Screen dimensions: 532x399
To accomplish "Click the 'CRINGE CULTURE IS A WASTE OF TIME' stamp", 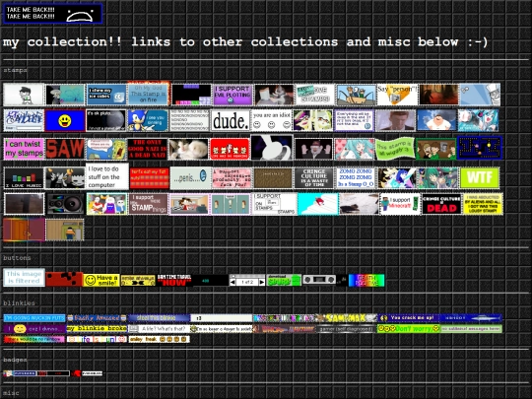I will coord(314,177).
